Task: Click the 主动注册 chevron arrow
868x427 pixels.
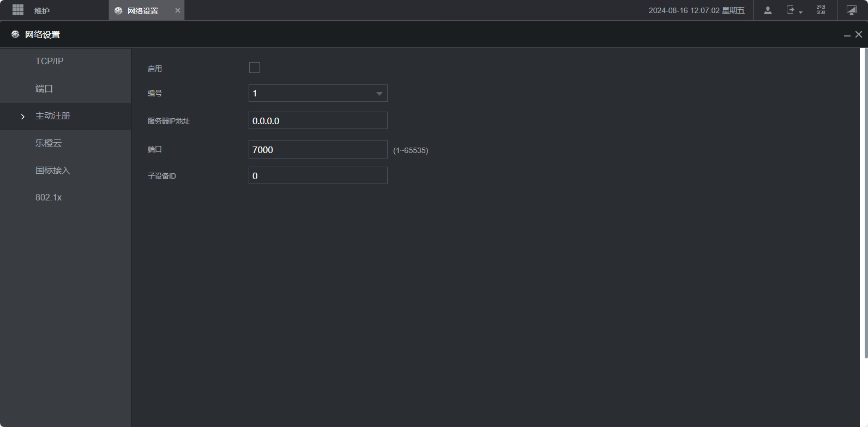Action: (22, 117)
